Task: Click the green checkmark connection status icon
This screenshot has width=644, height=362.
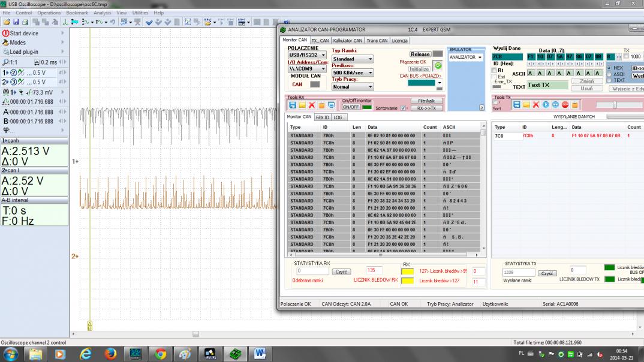Action: 438,65
